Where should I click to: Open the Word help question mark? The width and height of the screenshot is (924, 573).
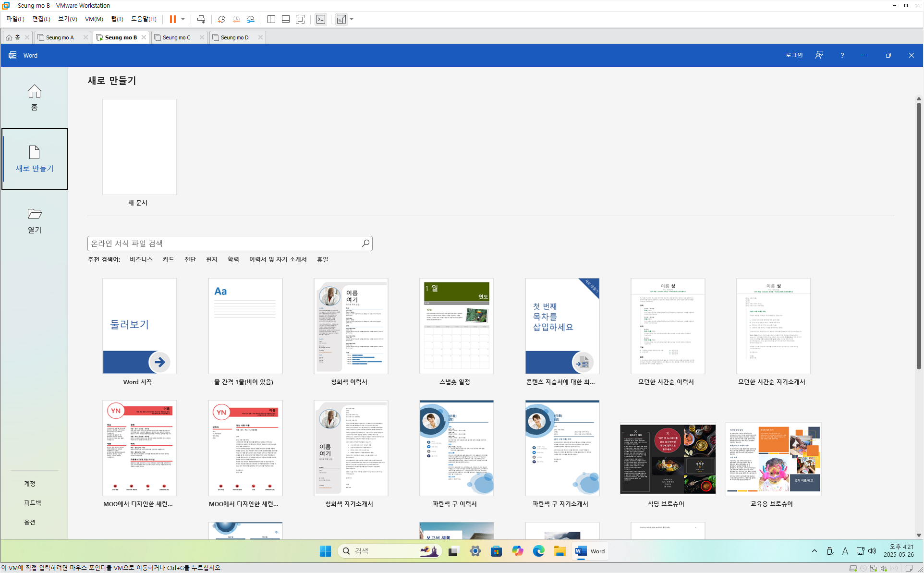pos(842,55)
